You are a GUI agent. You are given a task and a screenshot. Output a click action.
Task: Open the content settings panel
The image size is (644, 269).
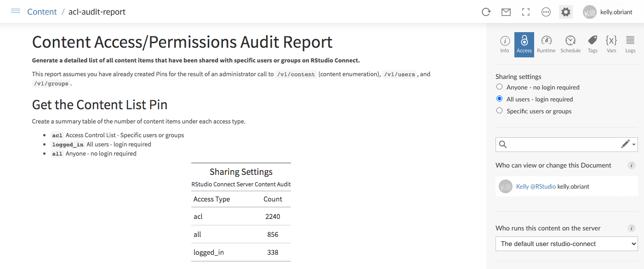pyautogui.click(x=565, y=12)
